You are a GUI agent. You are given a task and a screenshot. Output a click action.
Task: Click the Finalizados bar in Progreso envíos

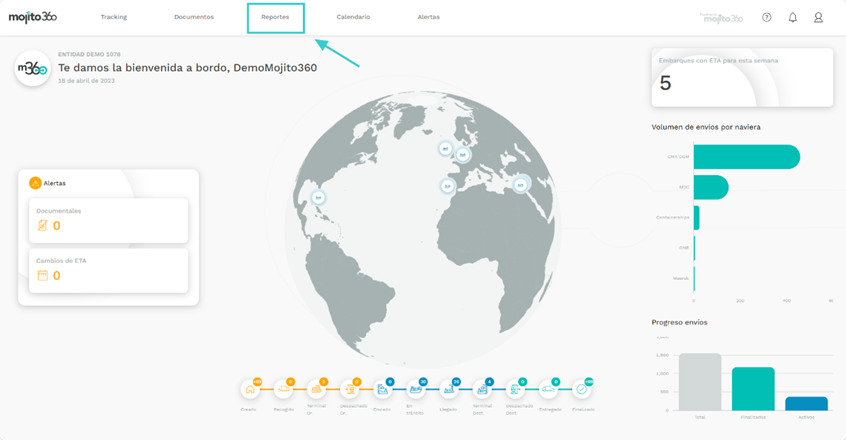click(753, 389)
